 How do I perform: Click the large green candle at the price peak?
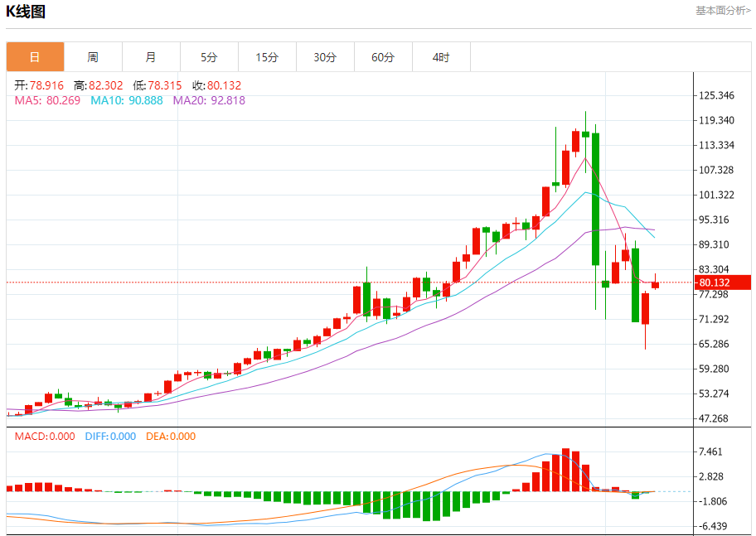[595, 199]
